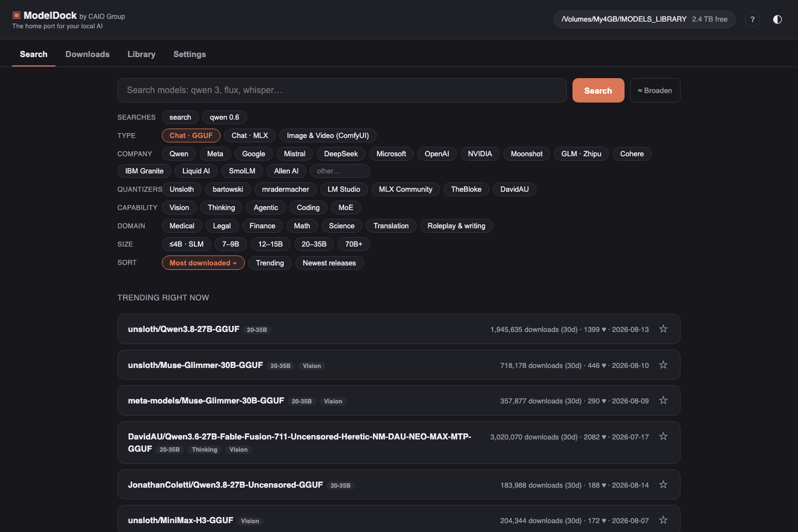
Task: Click the 'other…' company input field
Action: click(340, 171)
